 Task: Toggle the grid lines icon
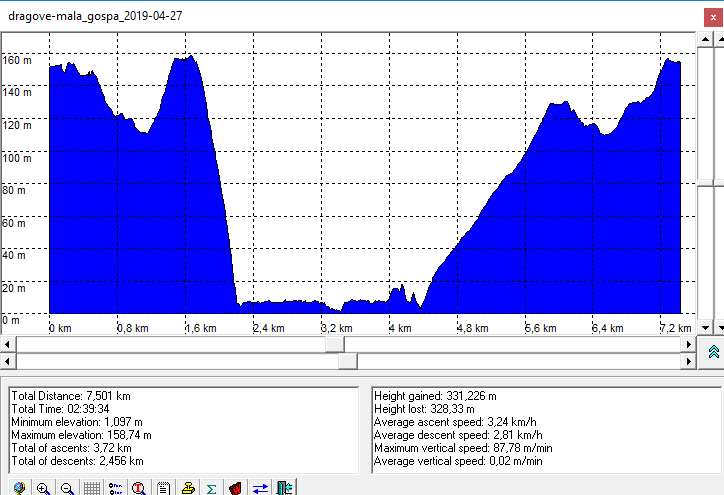click(91, 488)
